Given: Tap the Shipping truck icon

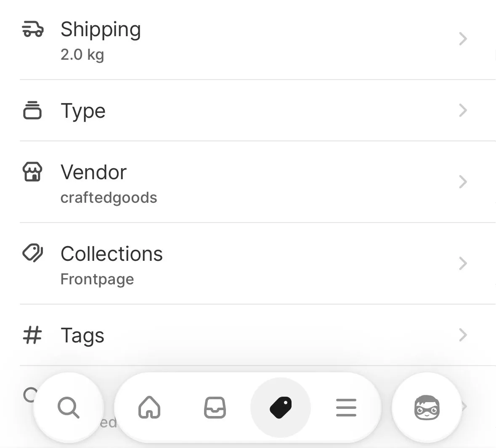Looking at the screenshot, I should pyautogui.click(x=32, y=29).
